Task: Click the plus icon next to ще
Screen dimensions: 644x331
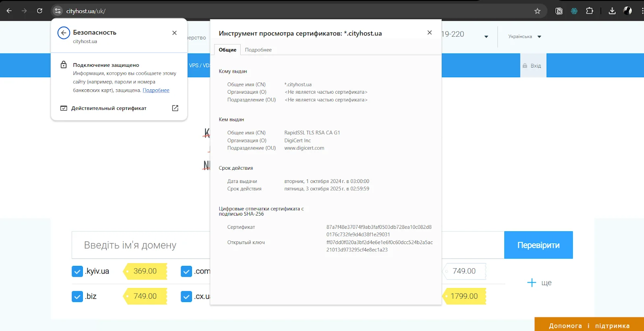Action: click(532, 283)
